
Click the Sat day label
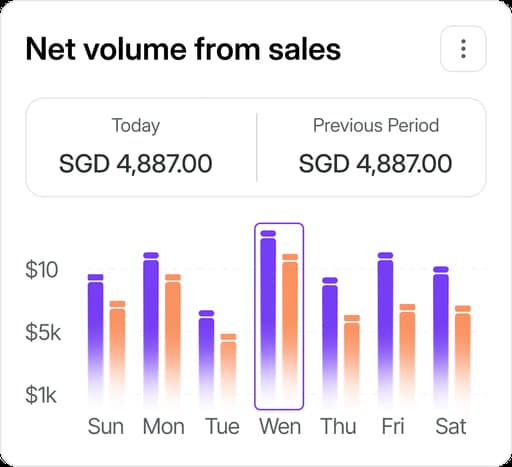[451, 426]
